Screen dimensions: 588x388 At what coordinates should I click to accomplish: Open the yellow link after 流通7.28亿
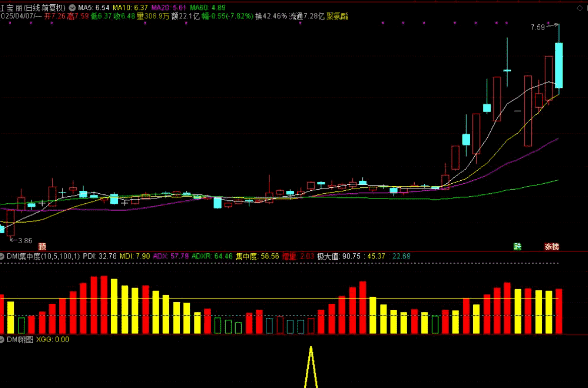[337, 16]
